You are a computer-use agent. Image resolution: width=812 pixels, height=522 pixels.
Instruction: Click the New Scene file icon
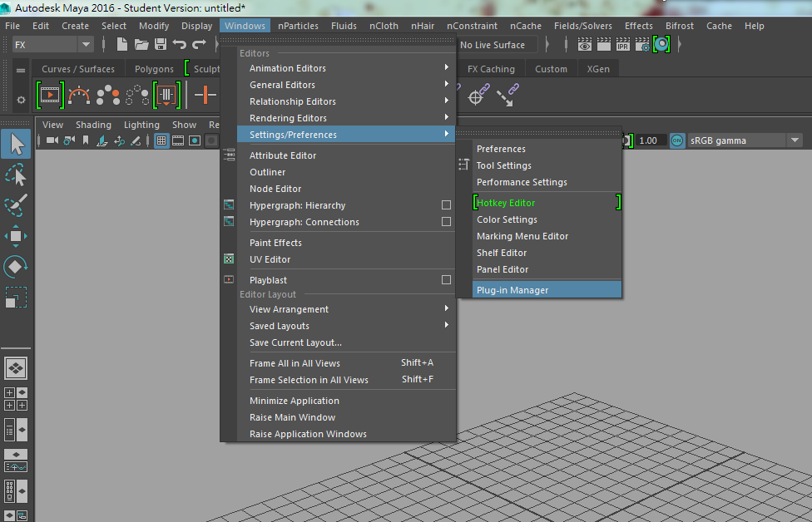[x=121, y=45]
